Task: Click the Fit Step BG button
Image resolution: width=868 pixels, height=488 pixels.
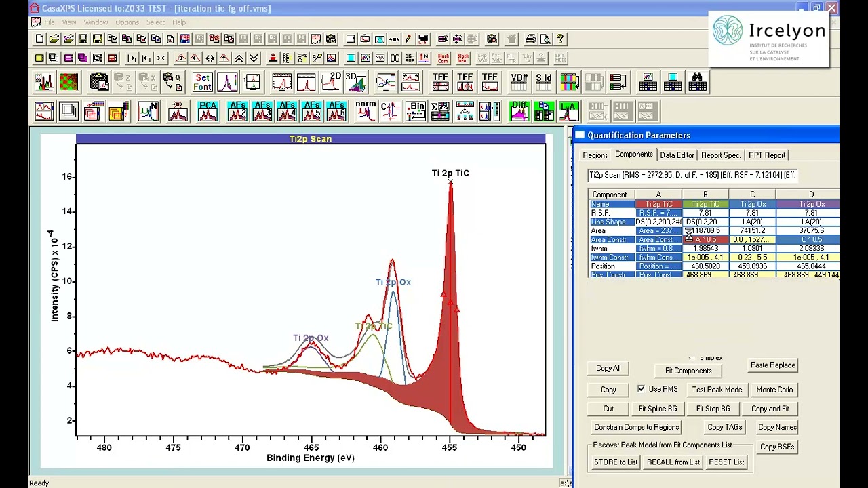Action: pyautogui.click(x=713, y=409)
